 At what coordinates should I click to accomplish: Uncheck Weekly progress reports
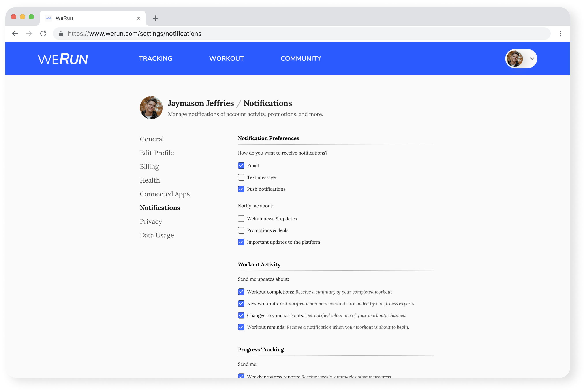[x=241, y=376]
